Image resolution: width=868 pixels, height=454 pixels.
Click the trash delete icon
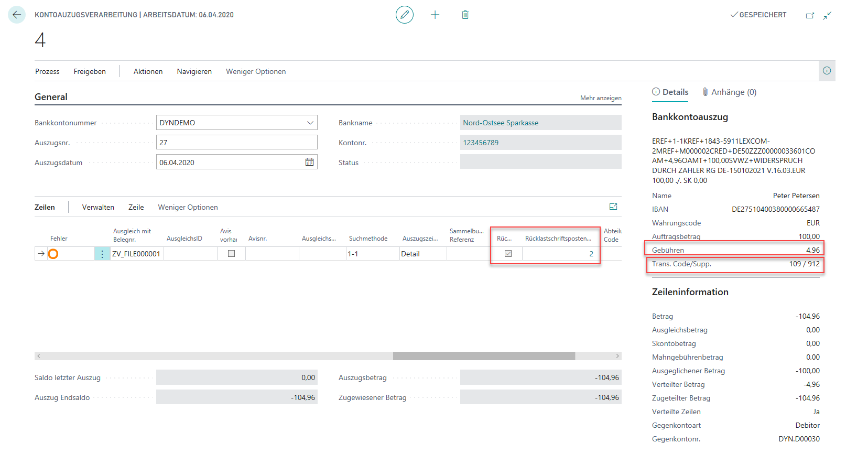[465, 15]
